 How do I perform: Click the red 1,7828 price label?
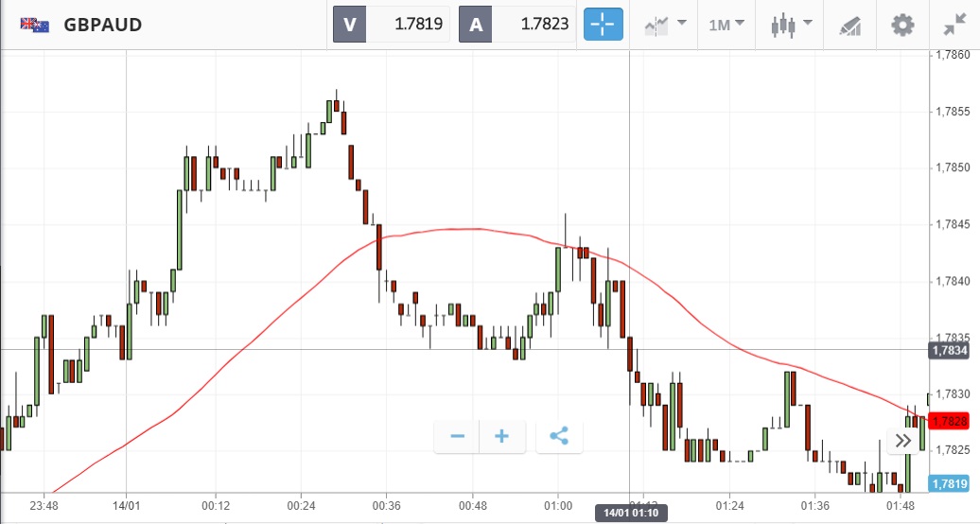click(x=949, y=421)
